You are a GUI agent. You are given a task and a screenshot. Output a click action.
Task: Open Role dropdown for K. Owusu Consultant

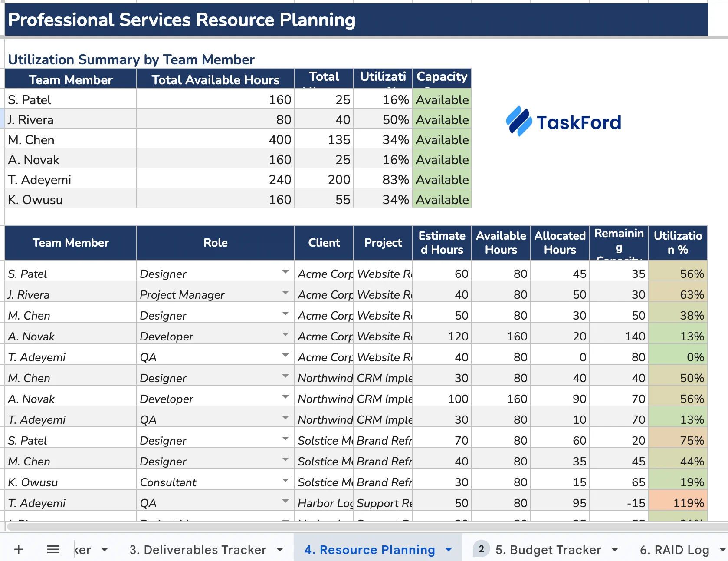point(285,481)
